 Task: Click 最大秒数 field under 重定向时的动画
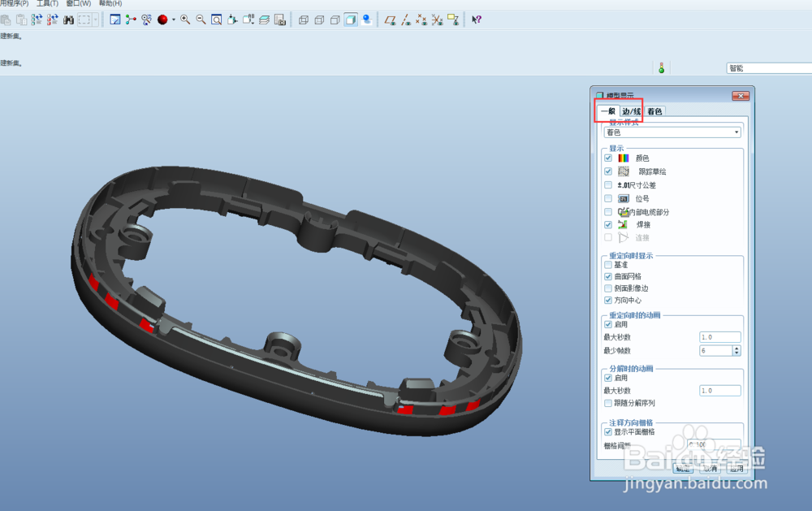click(719, 337)
